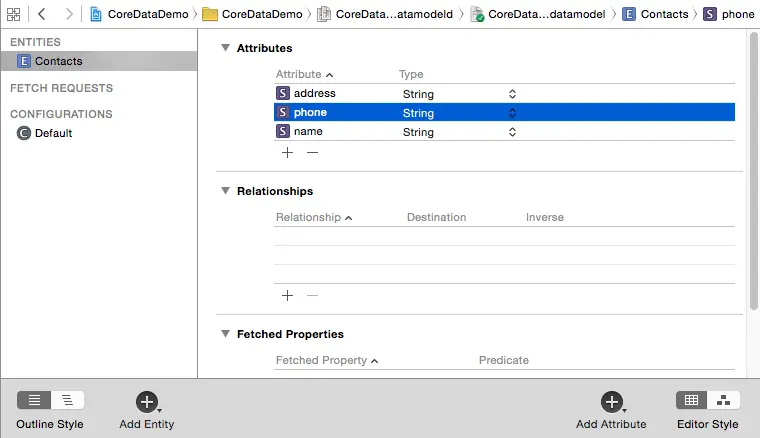Select the name attribute row

point(504,131)
